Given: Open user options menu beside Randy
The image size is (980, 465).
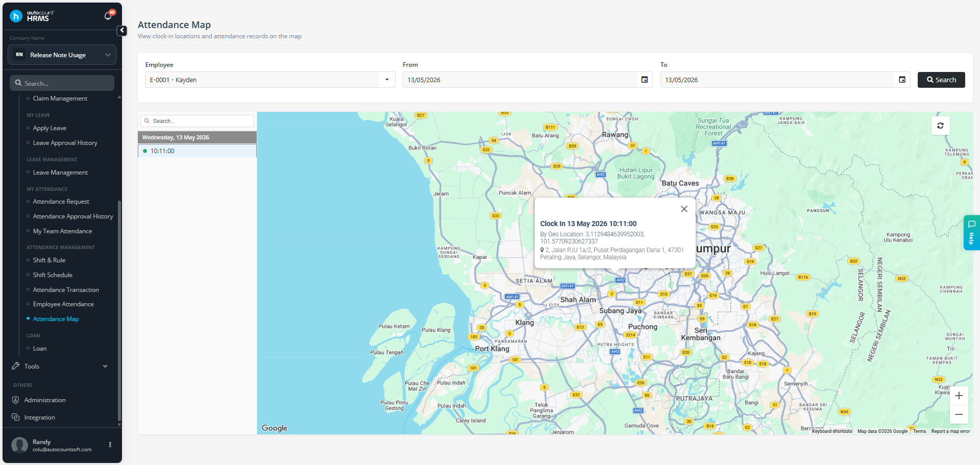Looking at the screenshot, I should coord(110,445).
